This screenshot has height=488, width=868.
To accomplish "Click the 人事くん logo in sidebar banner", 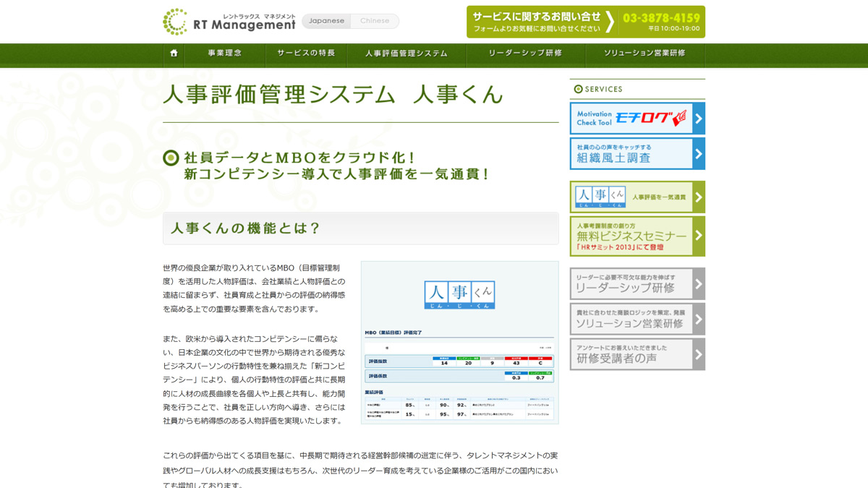I will (x=600, y=197).
